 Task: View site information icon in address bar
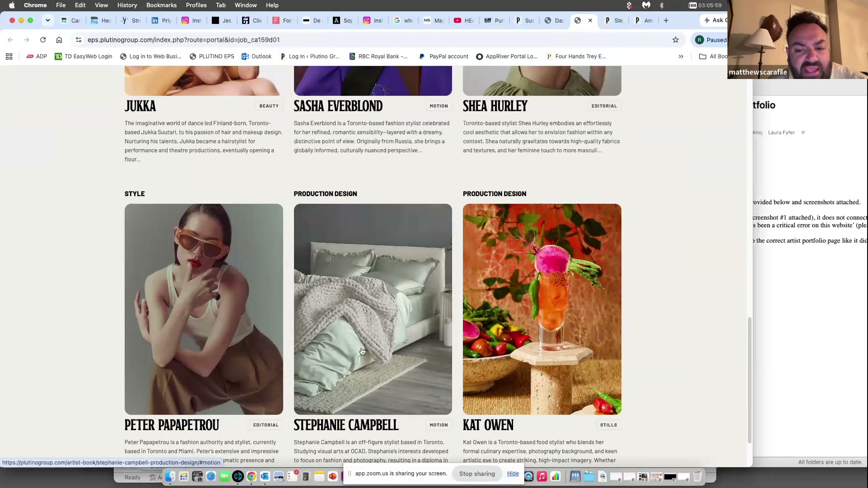point(78,39)
